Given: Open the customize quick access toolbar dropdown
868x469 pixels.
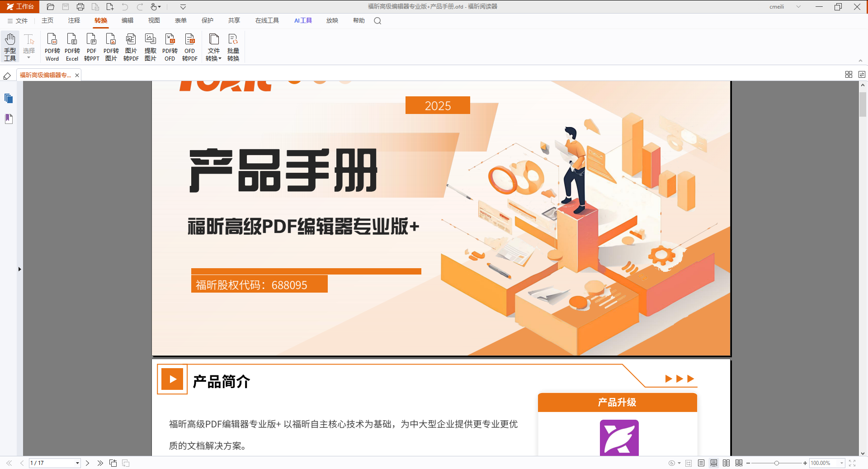Looking at the screenshot, I should coord(183,7).
